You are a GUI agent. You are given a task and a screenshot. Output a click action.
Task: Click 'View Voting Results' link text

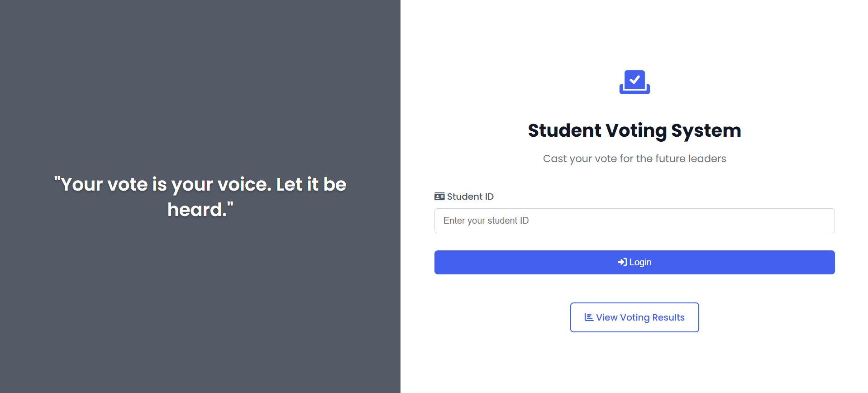(x=640, y=317)
